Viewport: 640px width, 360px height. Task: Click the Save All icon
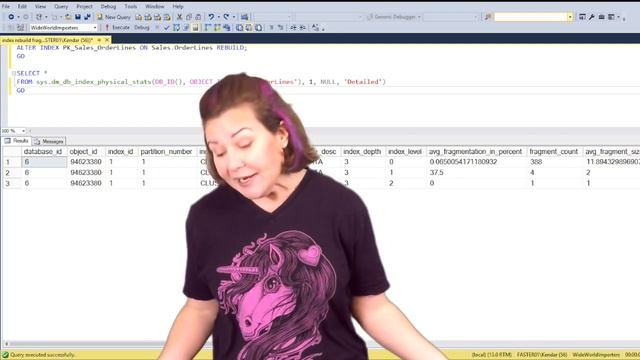[x=87, y=17]
